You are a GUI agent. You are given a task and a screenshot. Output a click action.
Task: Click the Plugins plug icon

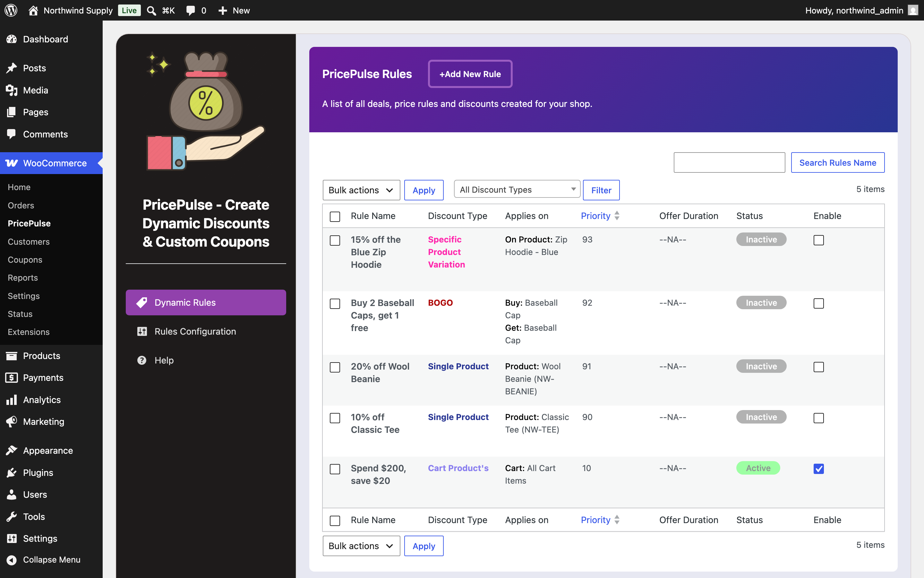pyautogui.click(x=12, y=473)
